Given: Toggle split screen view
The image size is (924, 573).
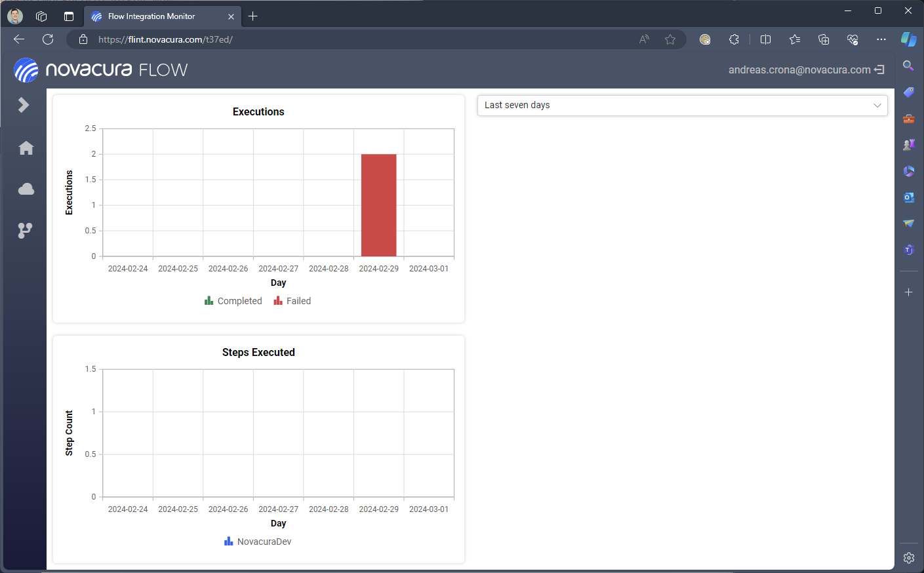Looking at the screenshot, I should (x=765, y=39).
